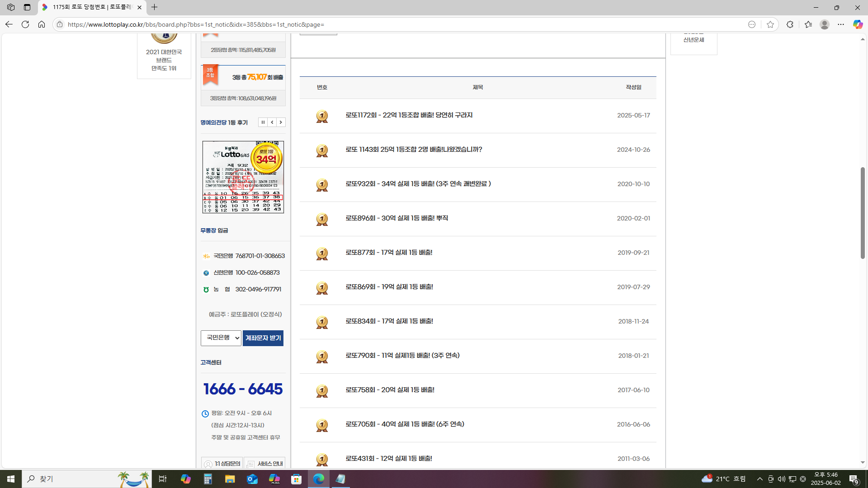Expand 국민은행 bank dropdown
The width and height of the screenshot is (868, 488).
[221, 338]
